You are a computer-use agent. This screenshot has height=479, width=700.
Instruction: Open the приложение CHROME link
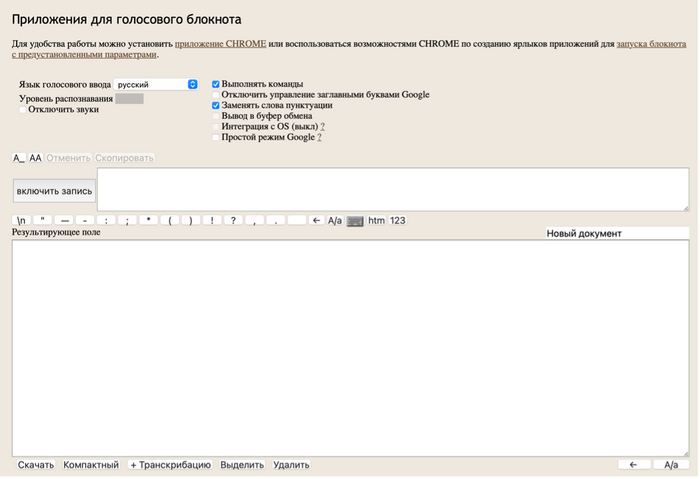(221, 44)
